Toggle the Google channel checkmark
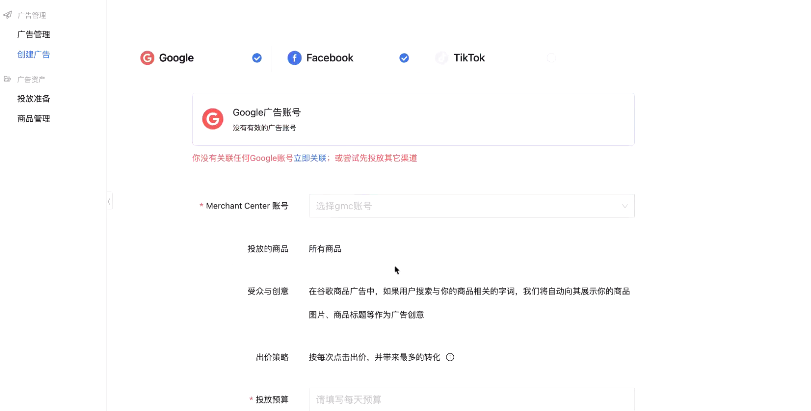The image size is (811, 411). tap(257, 58)
